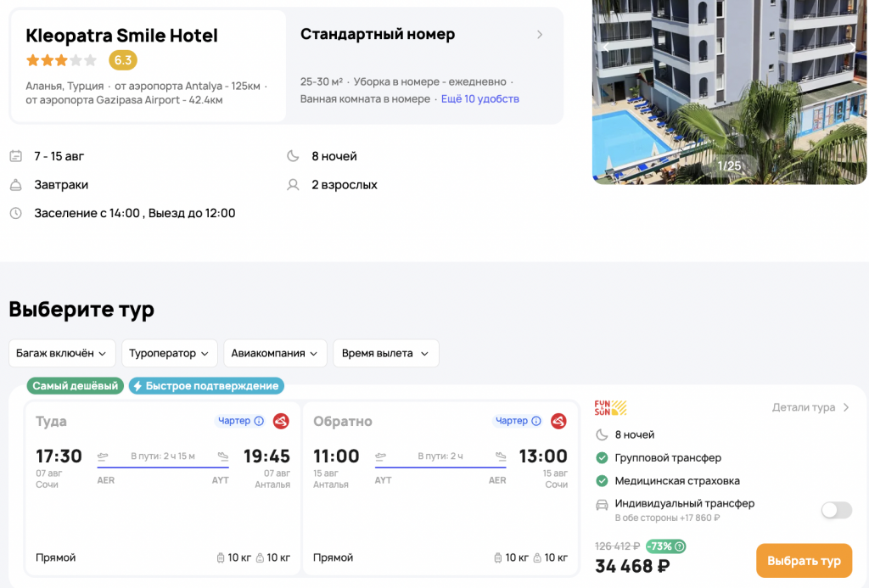Image resolution: width=869 pixels, height=588 pixels.
Task: Click the crossed-out 126 412 ₽ price
Action: [618, 546]
